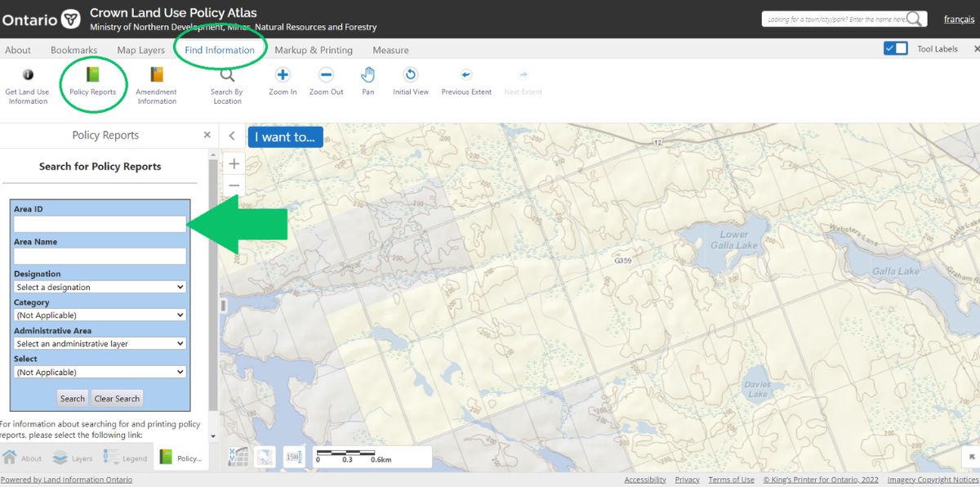Image resolution: width=980 pixels, height=487 pixels.
Task: Reset map to Initial View
Action: coord(411,82)
